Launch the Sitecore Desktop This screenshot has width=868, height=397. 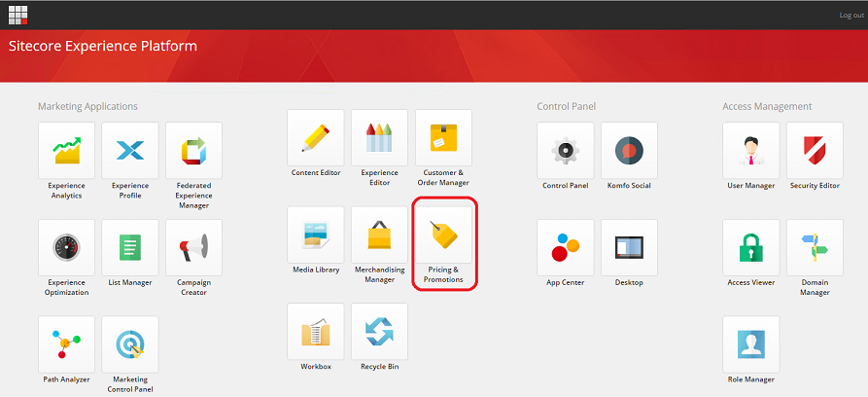click(x=630, y=247)
